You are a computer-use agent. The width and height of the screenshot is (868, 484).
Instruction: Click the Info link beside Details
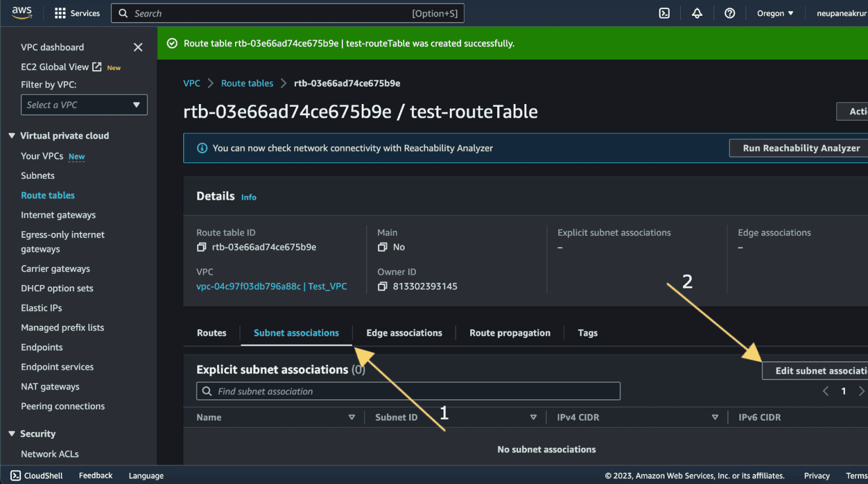(x=249, y=197)
